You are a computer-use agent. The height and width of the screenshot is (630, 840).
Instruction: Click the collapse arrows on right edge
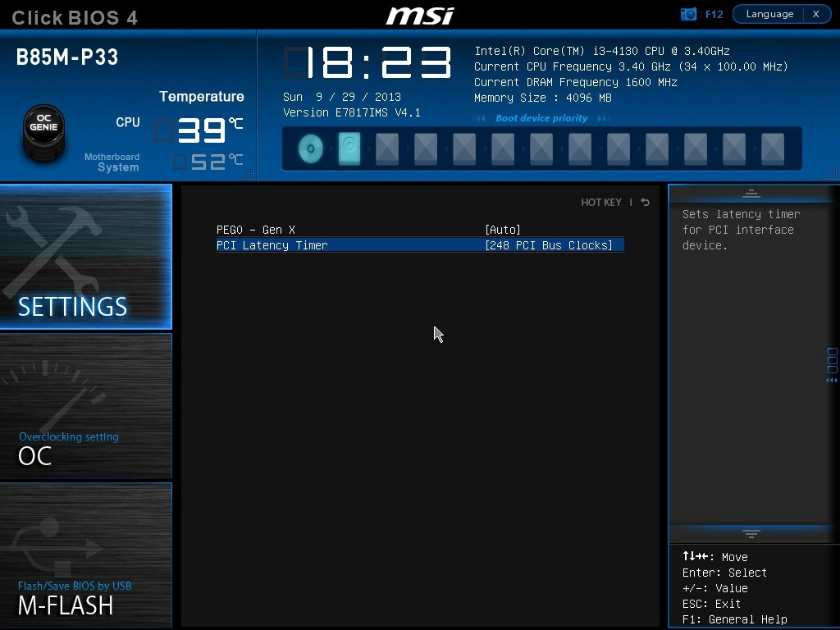(832, 381)
